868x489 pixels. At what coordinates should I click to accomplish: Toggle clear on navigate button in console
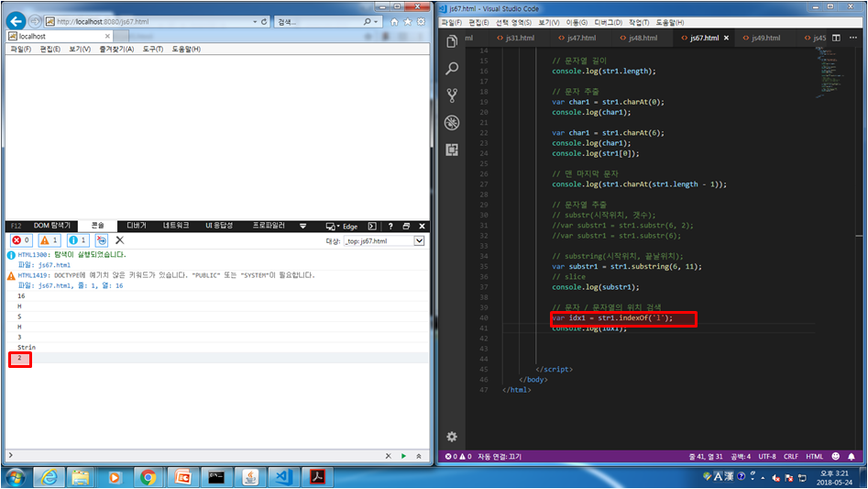click(102, 240)
